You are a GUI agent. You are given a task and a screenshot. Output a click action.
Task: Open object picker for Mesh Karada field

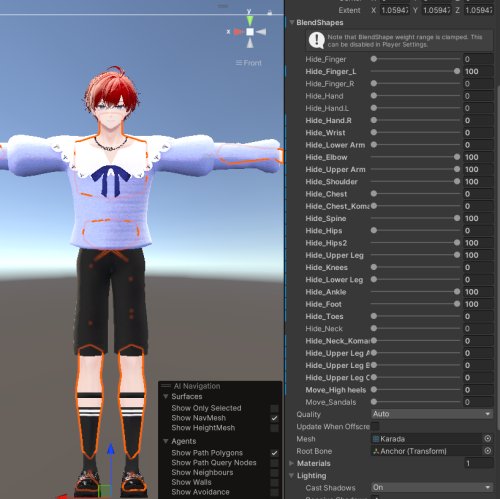[x=487, y=439]
